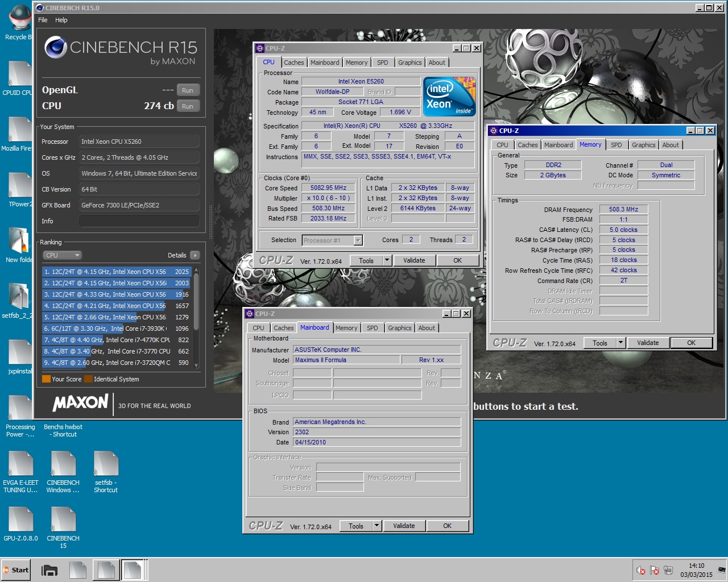Open the setfsb Shortcut desktop icon
Screen dimensions: 728x582
[106, 472]
